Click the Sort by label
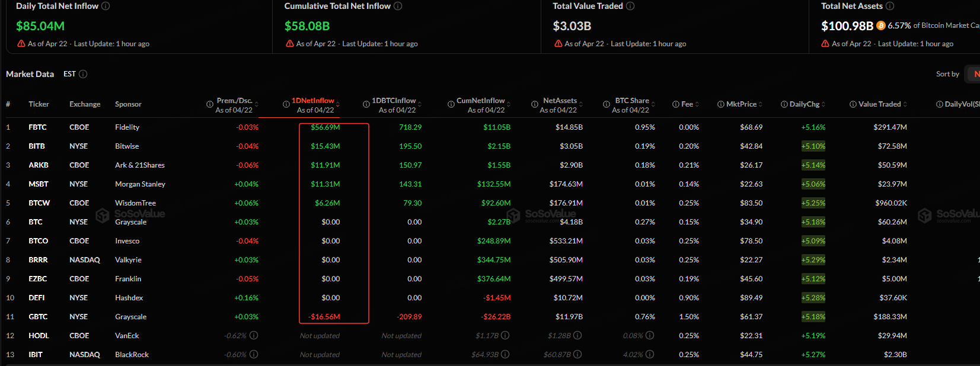Image resolution: width=980 pixels, height=366 pixels. coord(947,74)
